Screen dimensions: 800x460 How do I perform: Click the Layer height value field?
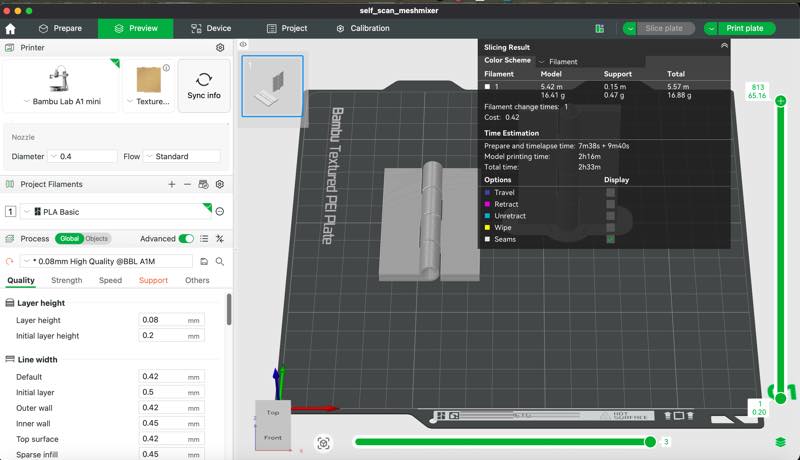click(171, 320)
